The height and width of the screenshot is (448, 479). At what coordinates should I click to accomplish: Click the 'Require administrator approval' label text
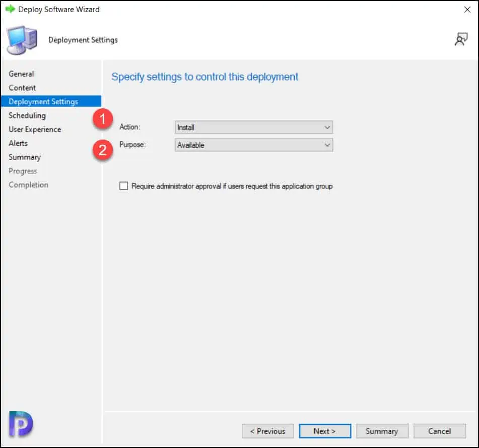(232, 186)
